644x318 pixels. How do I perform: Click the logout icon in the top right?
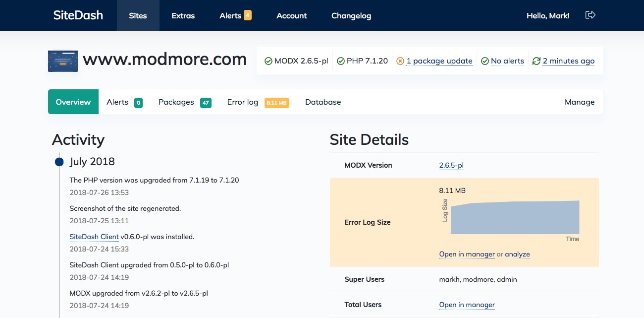coord(590,15)
